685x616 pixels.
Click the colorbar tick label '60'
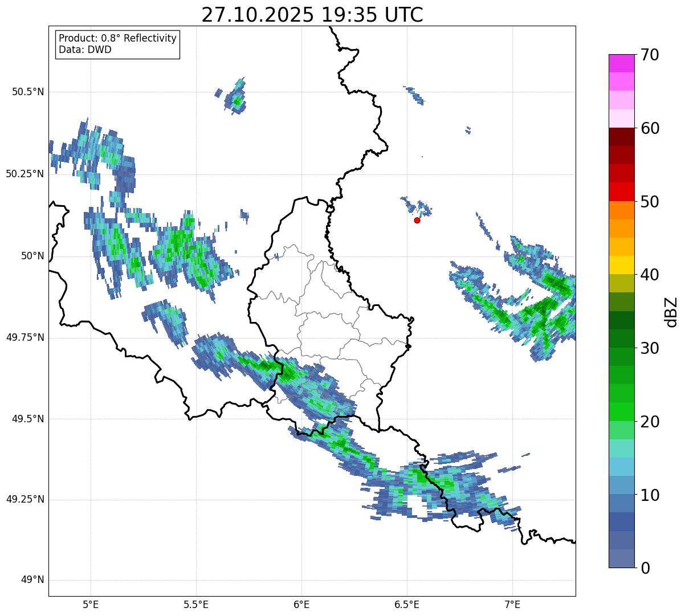[x=650, y=128]
